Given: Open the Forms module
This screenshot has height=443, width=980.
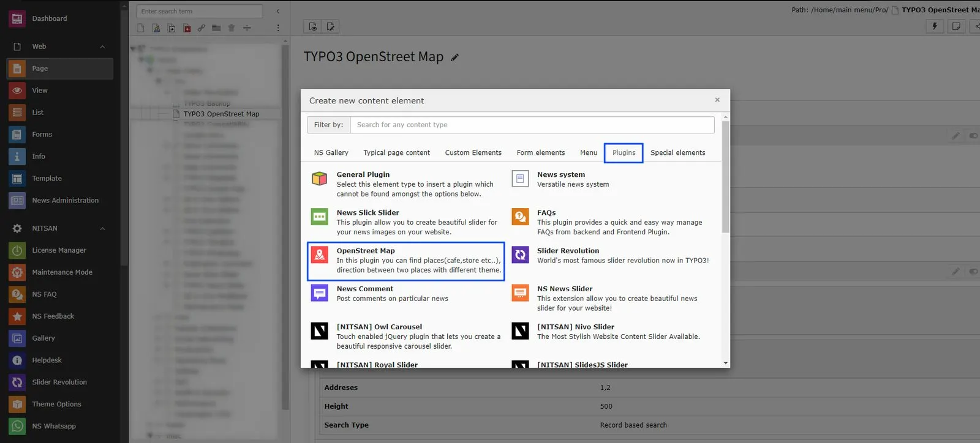Looking at the screenshot, I should 59,135.
